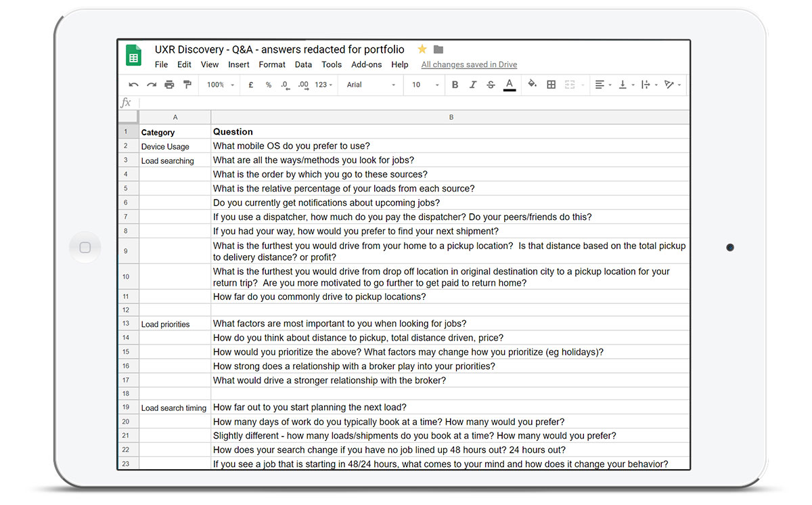Screen dimensions: 812x505
Task: Open text wrapping dropdown
Action: tap(648, 85)
